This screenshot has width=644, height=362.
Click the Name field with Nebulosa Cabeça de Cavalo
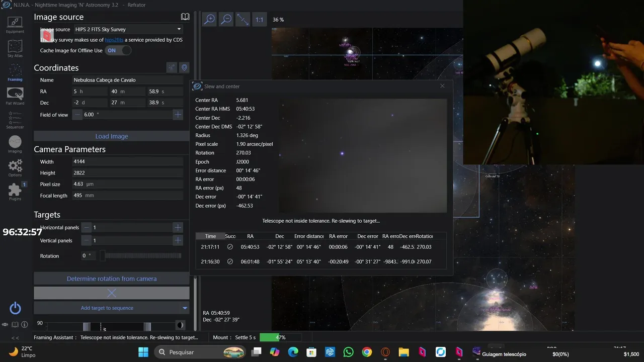pos(128,80)
